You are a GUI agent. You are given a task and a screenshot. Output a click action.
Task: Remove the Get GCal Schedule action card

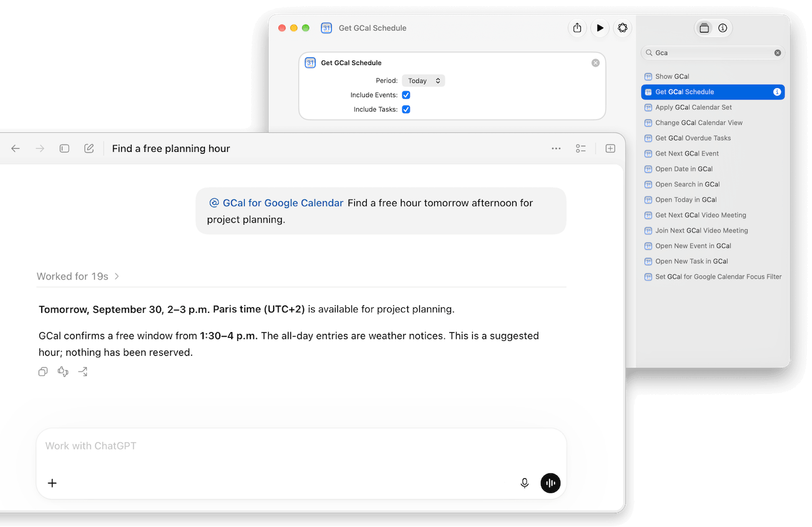595,63
